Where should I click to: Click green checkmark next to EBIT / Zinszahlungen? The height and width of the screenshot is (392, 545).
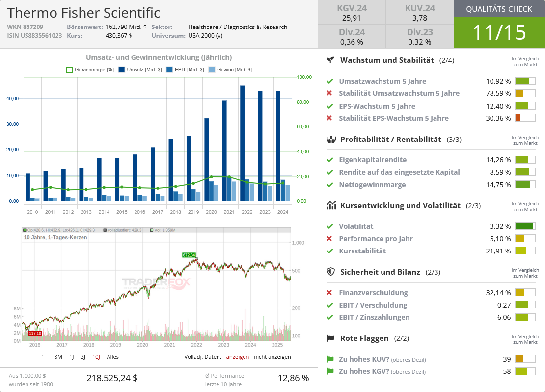[330, 317]
